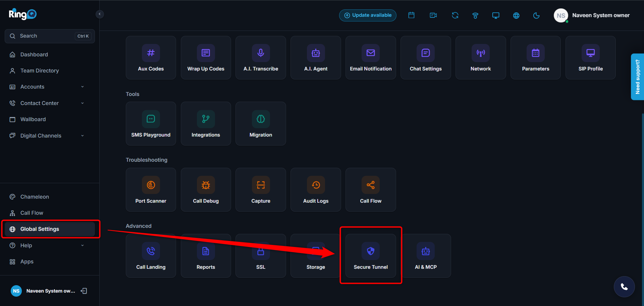Open Secure Tunnel settings
This screenshot has width=644, height=306.
pos(371,256)
